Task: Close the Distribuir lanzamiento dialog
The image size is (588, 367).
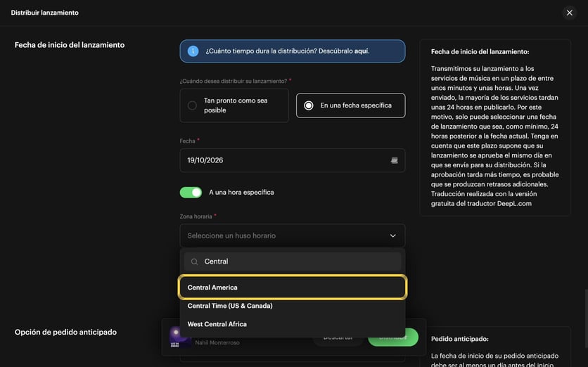Action: click(569, 13)
